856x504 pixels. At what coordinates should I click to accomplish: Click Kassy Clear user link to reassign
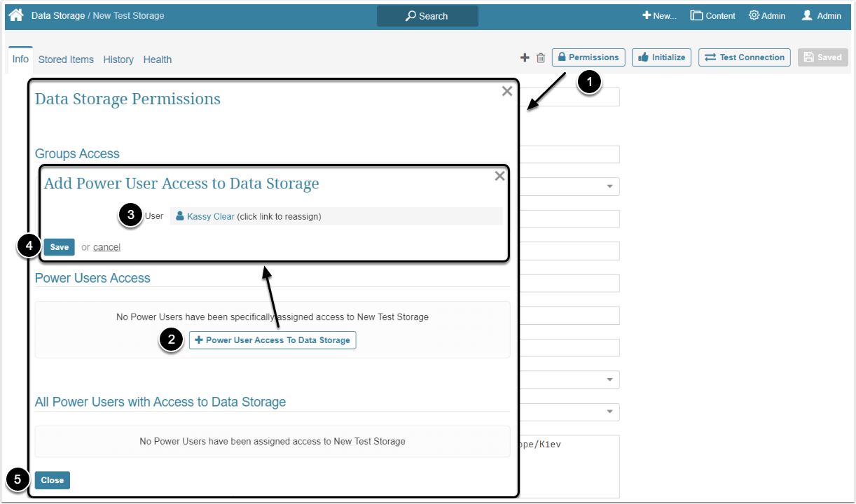tap(210, 217)
